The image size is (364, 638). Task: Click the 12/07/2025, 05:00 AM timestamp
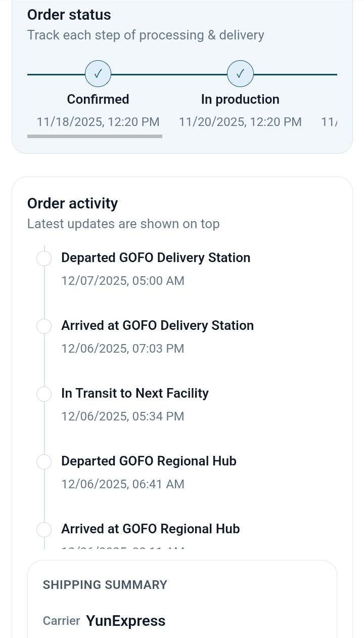123,281
